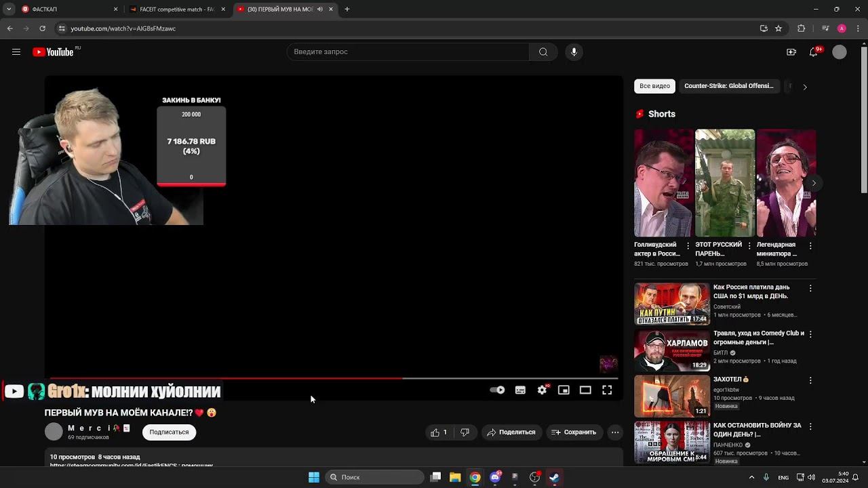Viewport: 868px width, 488px height.
Task: Switch to the FACEIT competitive match tab
Action: 178,9
